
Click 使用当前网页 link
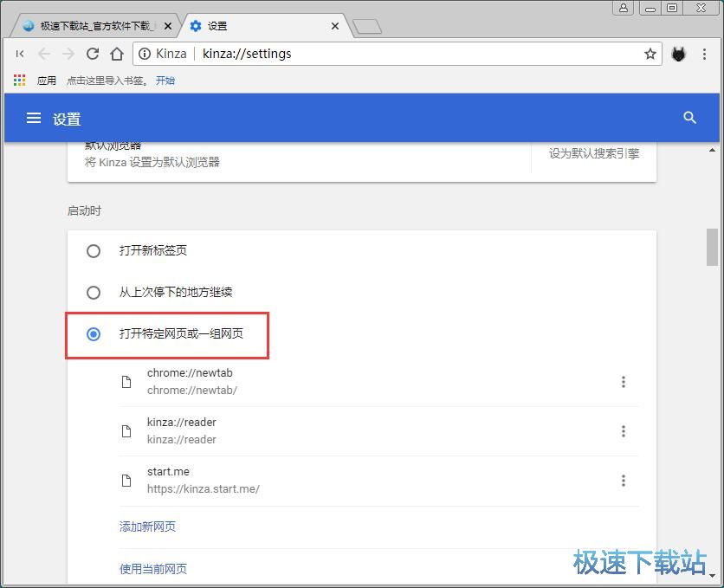click(153, 569)
